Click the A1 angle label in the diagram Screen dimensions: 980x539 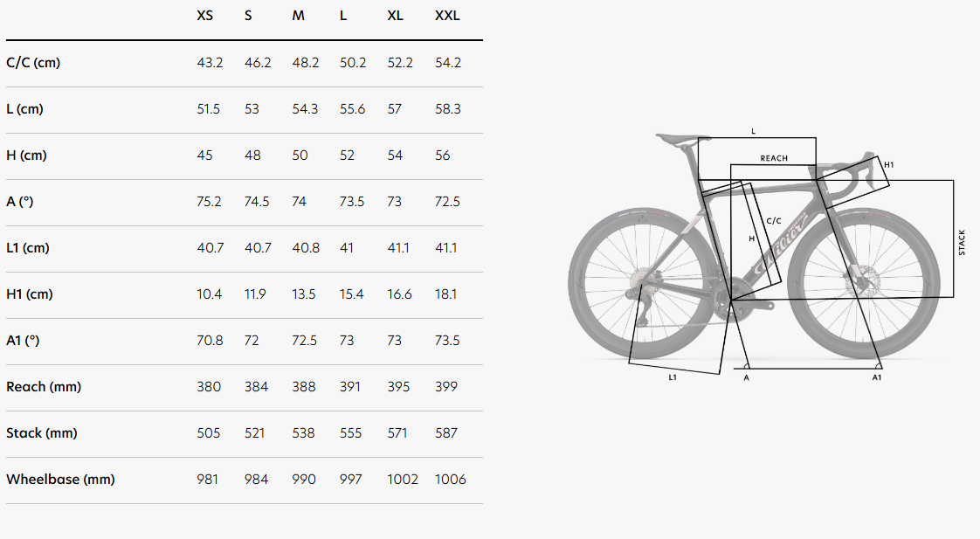coord(877,377)
